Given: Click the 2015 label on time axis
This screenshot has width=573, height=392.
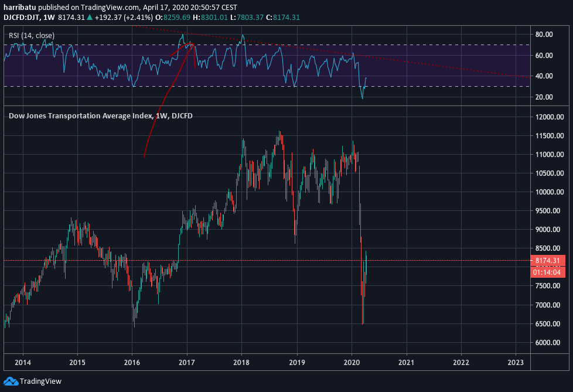Looking at the screenshot, I should coord(77,362).
